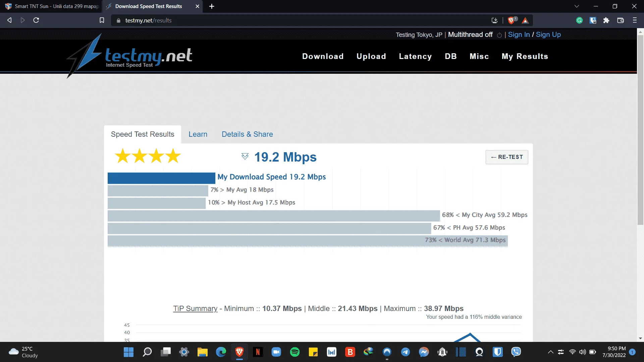The image size is (644, 362).
Task: Open File Explorer from the taskbar
Action: 203,352
